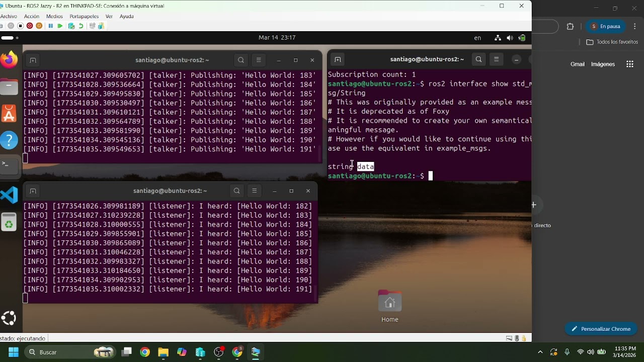This screenshot has width=644, height=362.
Task: Open App Center from the Ubuntu dock
Action: (x=9, y=114)
